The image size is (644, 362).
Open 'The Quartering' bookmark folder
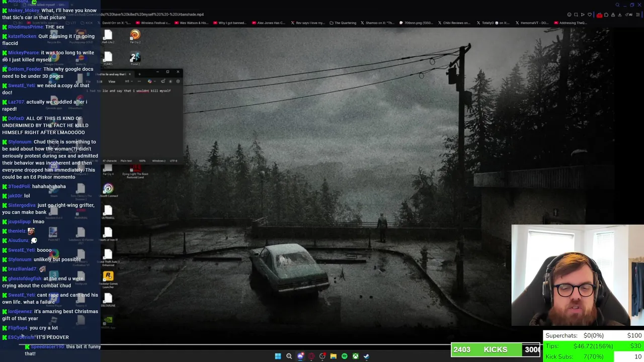[343, 23]
